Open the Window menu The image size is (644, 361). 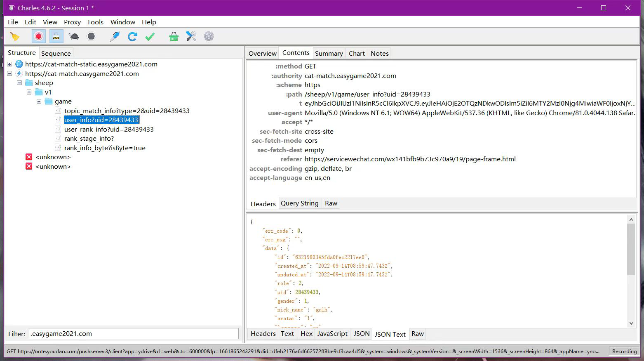123,22
